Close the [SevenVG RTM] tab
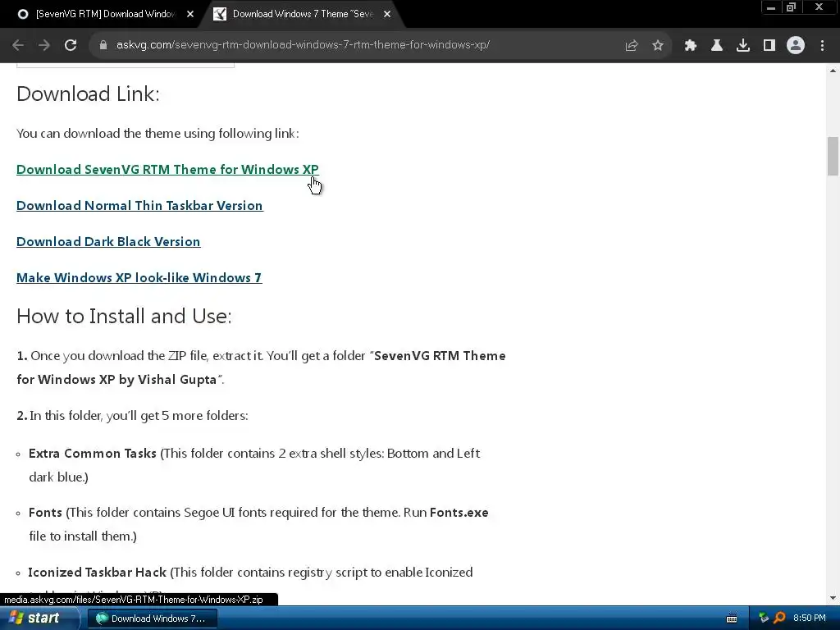The image size is (840, 630). [190, 15]
